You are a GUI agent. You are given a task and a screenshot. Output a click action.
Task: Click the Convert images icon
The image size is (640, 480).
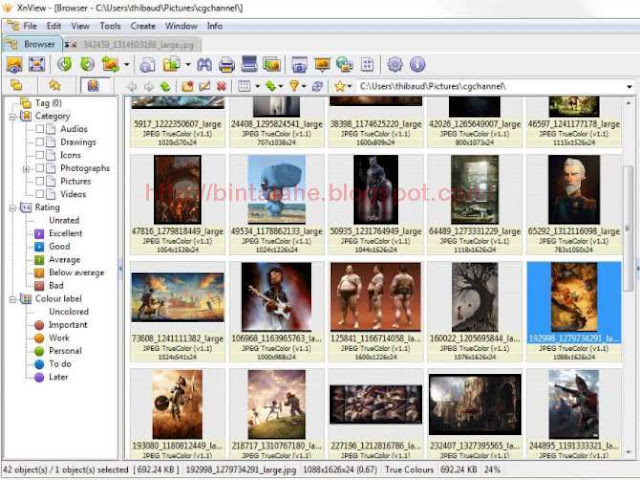click(x=110, y=64)
